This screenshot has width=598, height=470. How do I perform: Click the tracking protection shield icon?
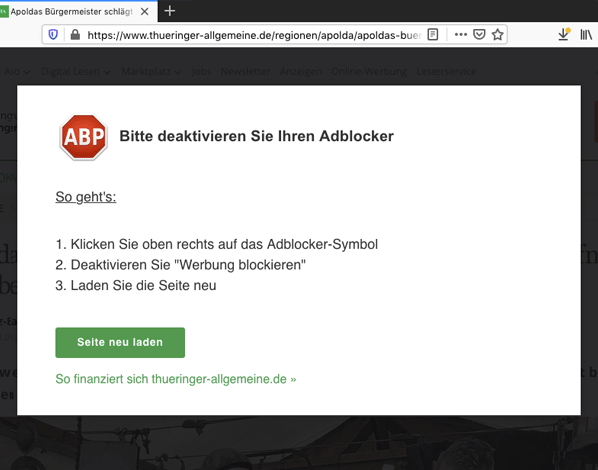[53, 35]
